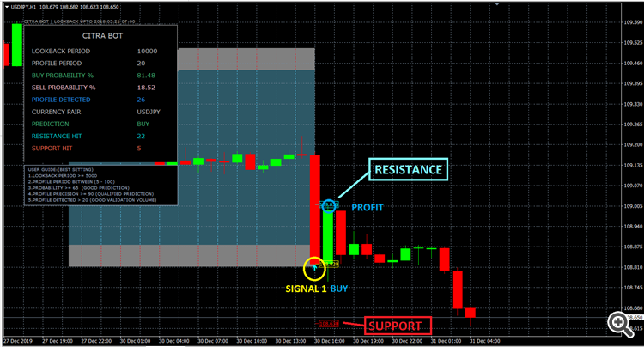Click the cyan buy signal arrow
The image size is (644, 347).
[314, 268]
